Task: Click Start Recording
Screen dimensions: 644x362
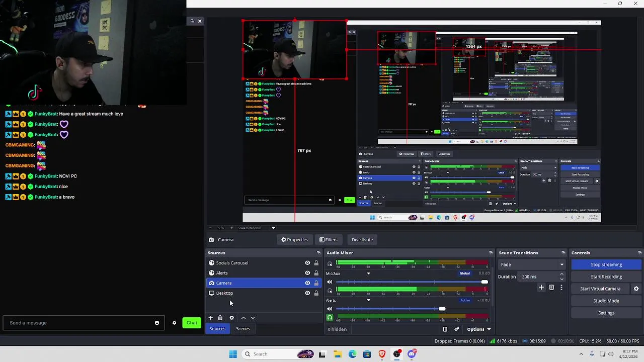Action: point(606,277)
